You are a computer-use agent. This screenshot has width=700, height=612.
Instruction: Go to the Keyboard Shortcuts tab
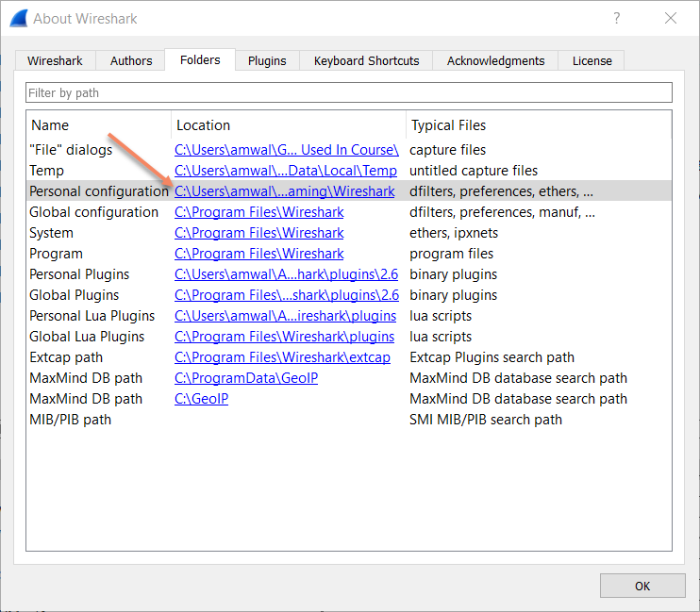point(366,60)
